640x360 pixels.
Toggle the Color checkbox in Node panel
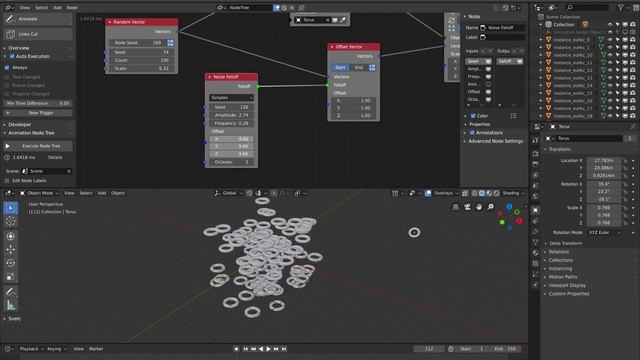473,116
